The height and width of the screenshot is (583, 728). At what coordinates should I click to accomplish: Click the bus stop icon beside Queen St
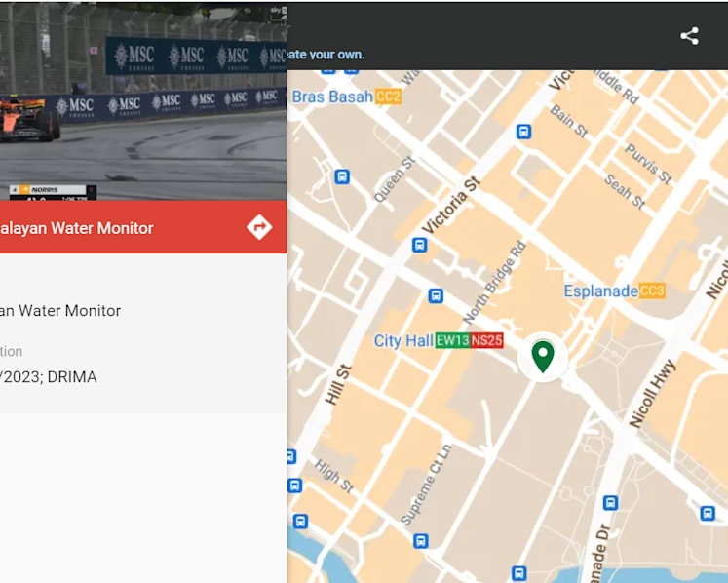342,176
